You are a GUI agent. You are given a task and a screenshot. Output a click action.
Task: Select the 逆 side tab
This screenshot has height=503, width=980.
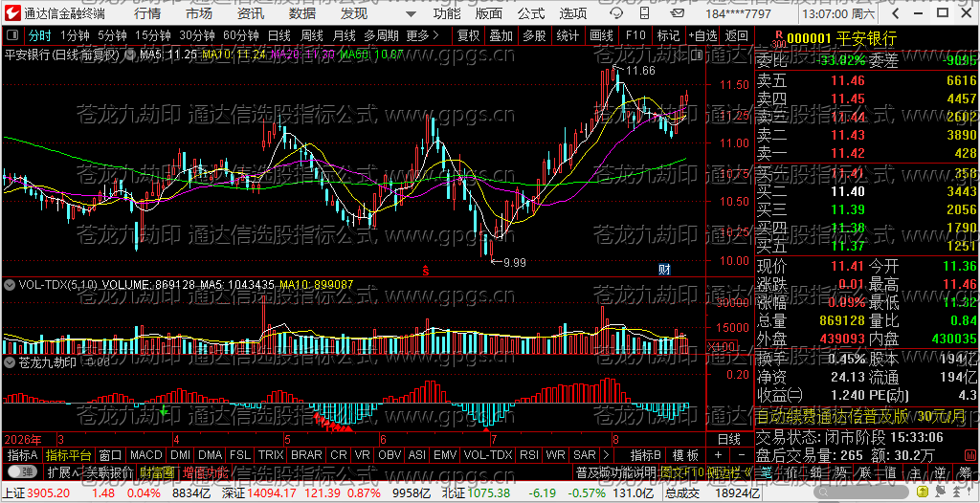point(938,471)
